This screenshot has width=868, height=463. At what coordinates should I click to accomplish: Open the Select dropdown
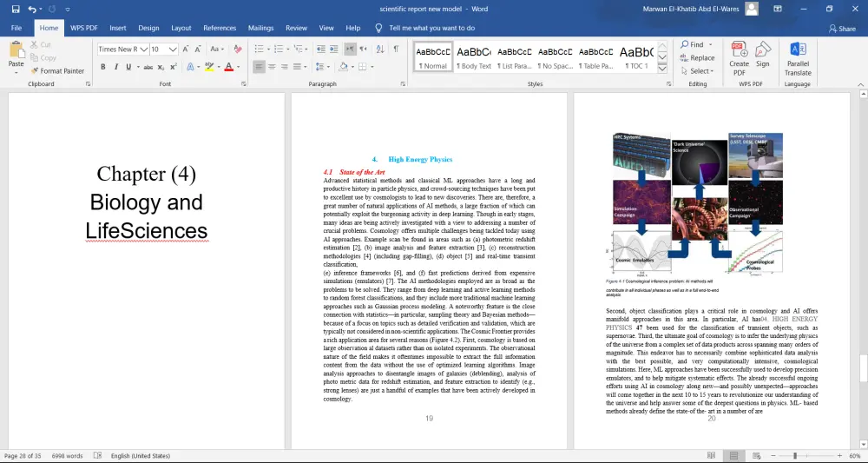[698, 71]
